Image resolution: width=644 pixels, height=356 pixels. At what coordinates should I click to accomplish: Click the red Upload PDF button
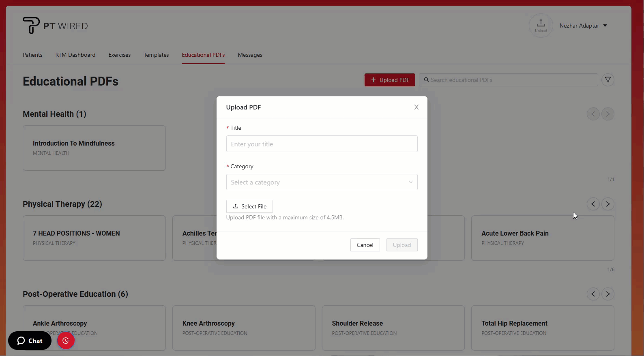[x=390, y=80]
